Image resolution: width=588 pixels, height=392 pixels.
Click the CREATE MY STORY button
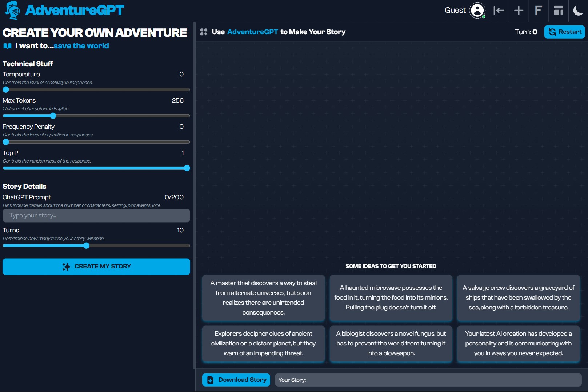tap(96, 267)
